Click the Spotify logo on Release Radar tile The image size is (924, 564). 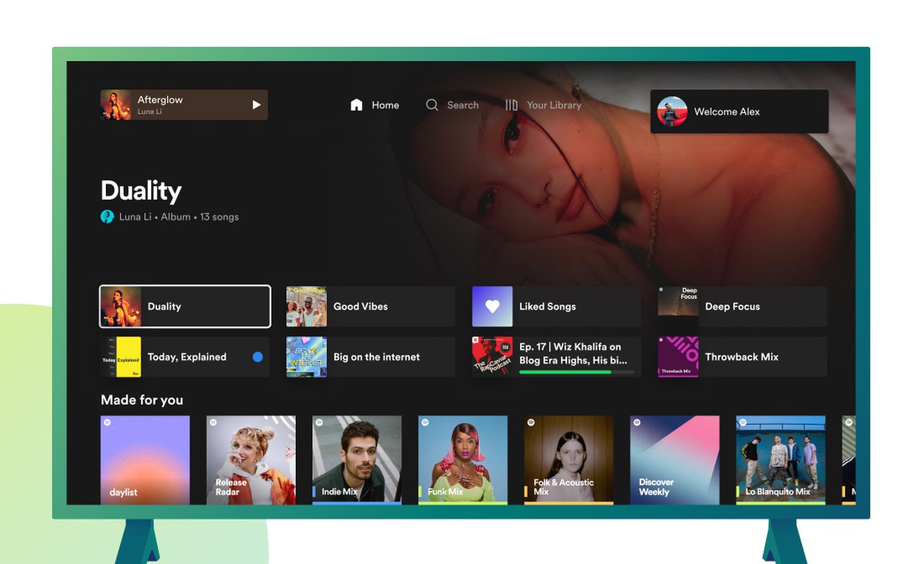213,422
